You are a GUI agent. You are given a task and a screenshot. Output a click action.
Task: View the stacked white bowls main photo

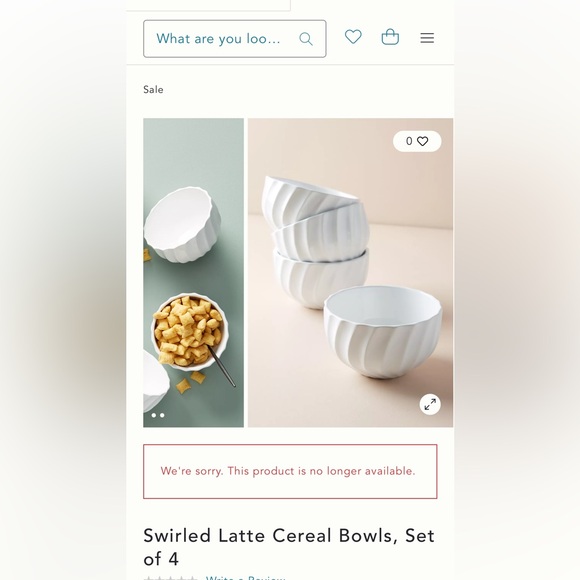click(x=350, y=273)
